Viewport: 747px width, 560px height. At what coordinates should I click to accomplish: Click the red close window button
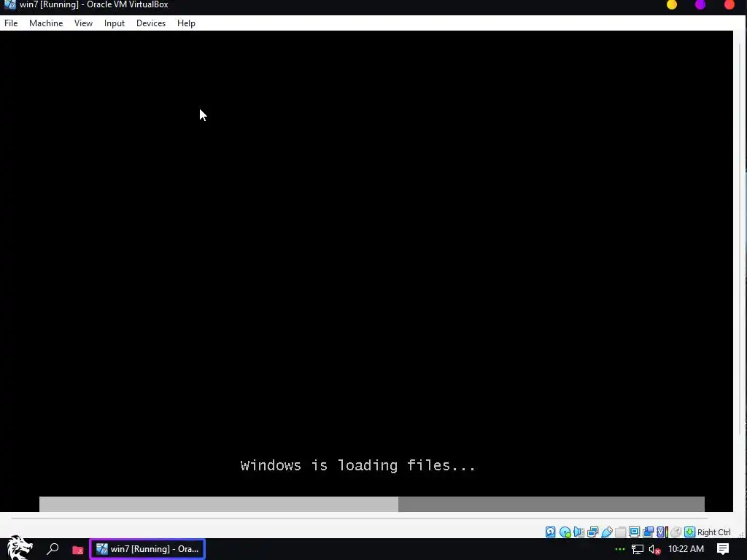[729, 5]
